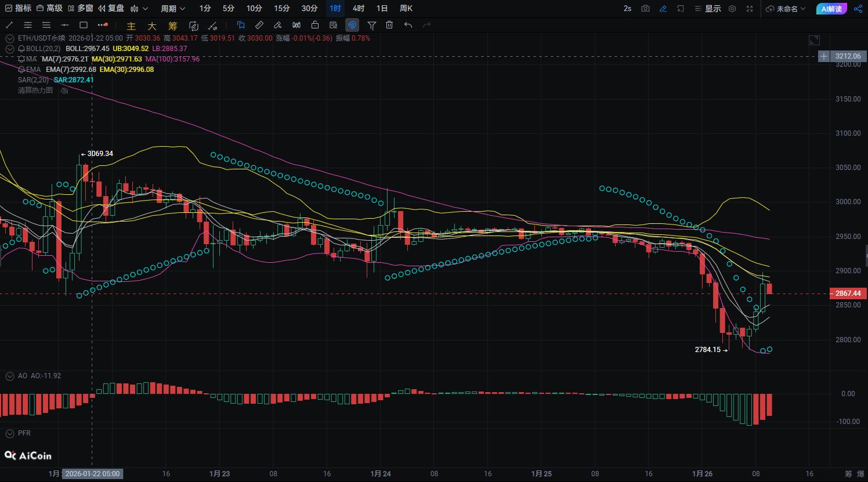Open the filter funnel icon

[372, 25]
